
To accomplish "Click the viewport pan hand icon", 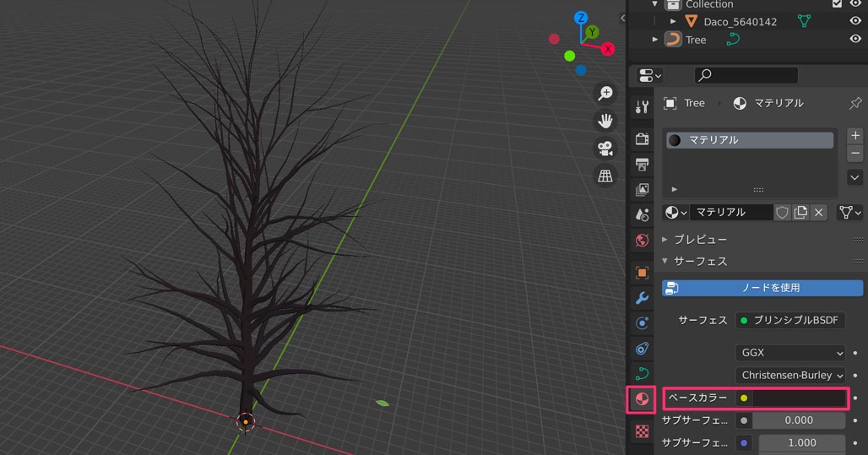I will [605, 121].
